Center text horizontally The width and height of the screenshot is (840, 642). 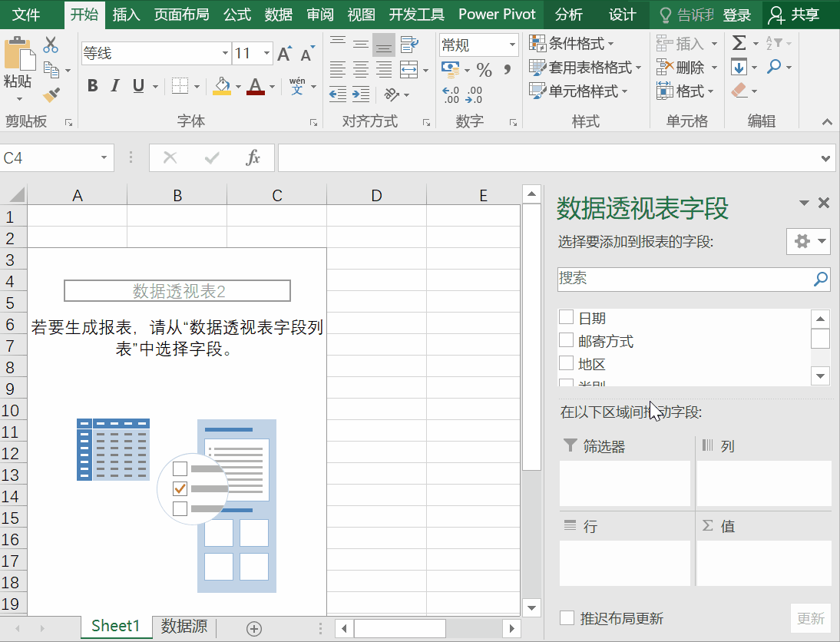(361, 69)
